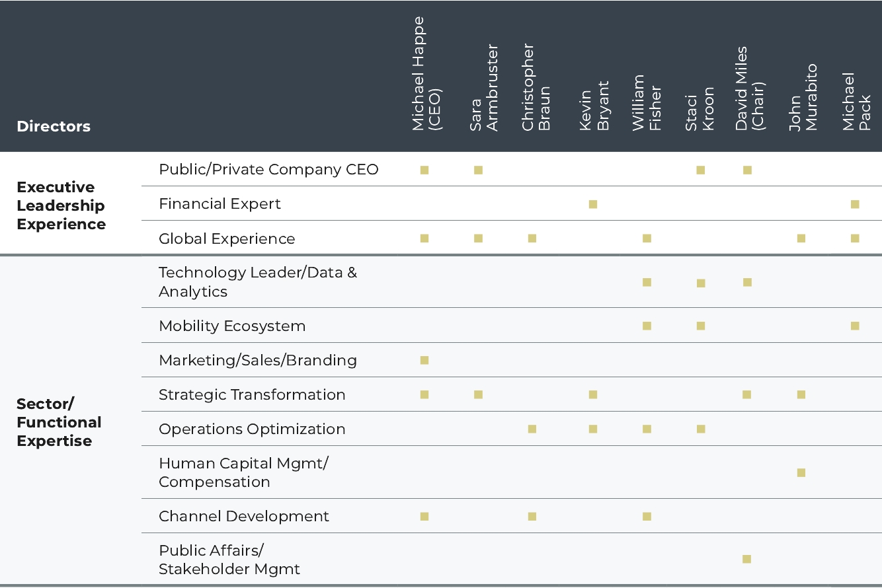Image resolution: width=882 pixels, height=588 pixels.
Task: Select the Channel Development row label
Action: pos(244,516)
